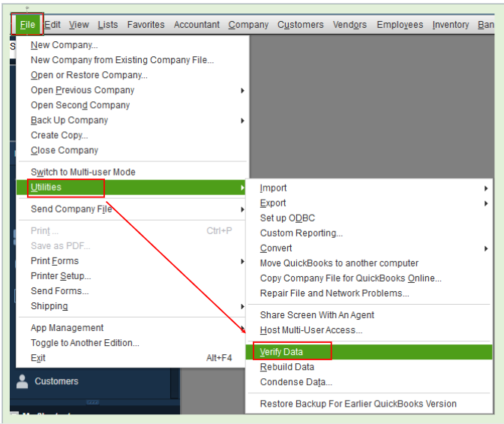Select Create Copy...

(x=132, y=135)
